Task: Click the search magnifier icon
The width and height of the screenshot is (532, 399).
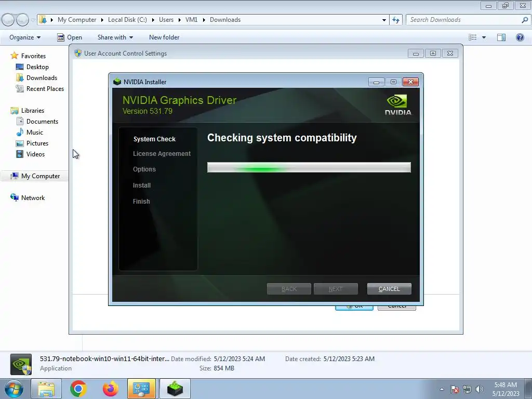Action: [525, 20]
